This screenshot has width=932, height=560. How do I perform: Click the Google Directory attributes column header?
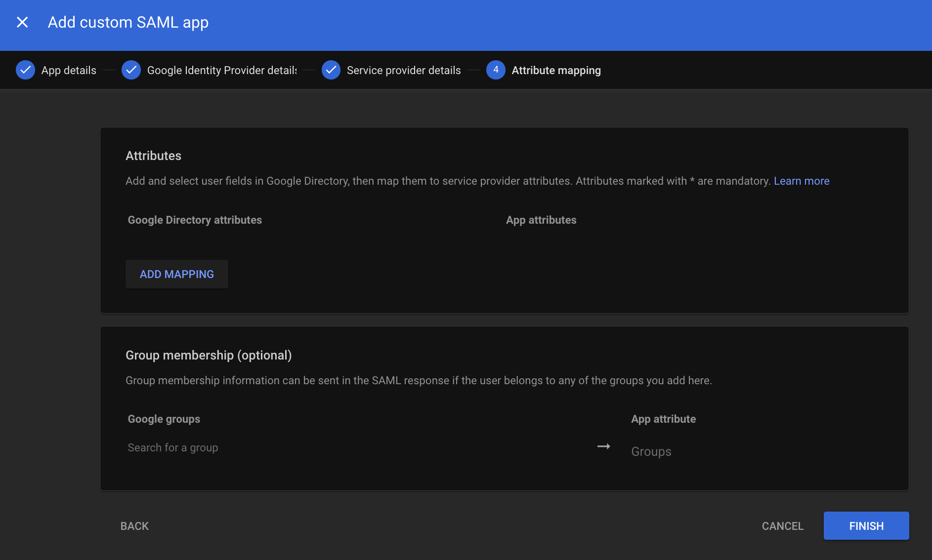tap(195, 220)
